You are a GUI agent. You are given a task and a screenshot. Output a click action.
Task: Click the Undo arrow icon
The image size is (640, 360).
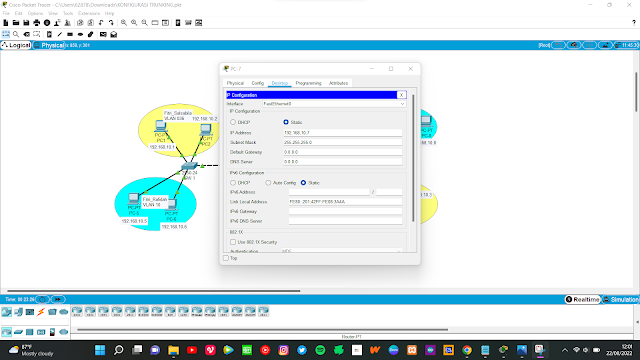101,23
